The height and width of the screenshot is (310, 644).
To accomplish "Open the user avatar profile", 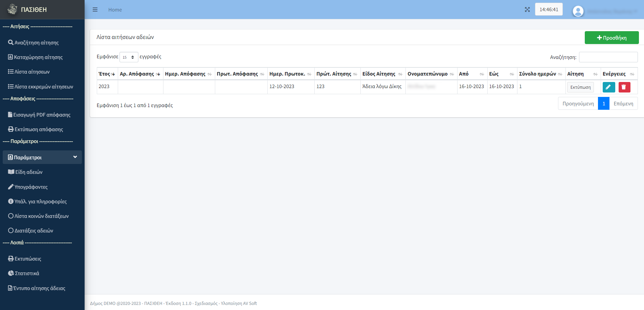I will click(x=578, y=11).
